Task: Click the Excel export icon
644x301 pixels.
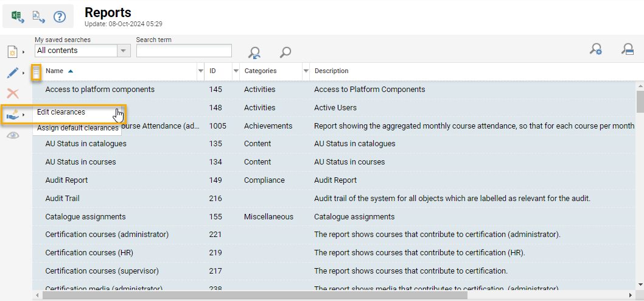Action: click(x=18, y=16)
